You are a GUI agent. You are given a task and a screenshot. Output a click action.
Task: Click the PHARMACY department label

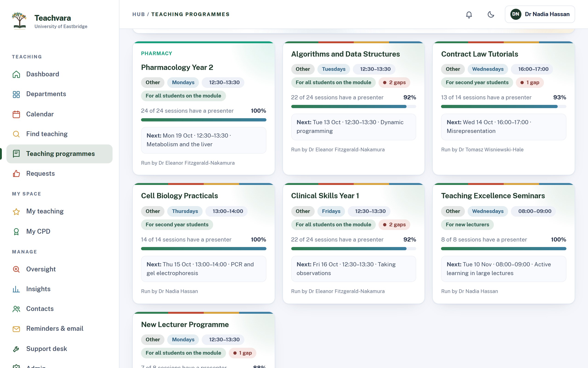tap(156, 54)
